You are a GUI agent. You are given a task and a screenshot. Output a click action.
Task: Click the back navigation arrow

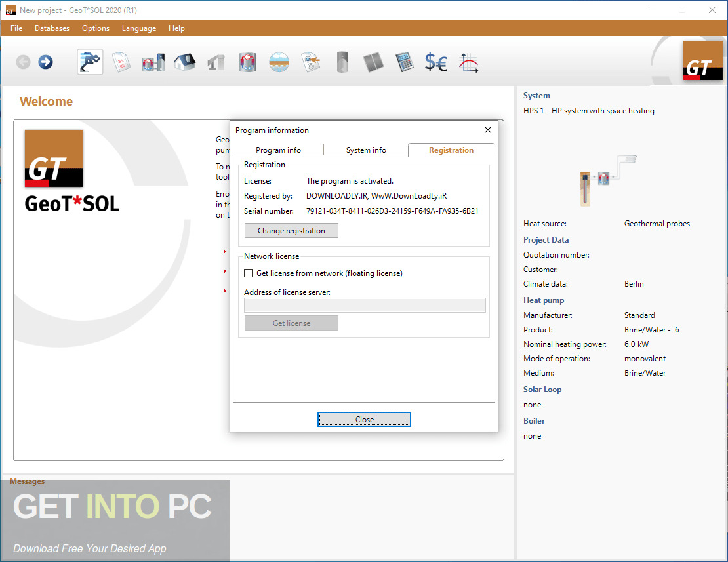(x=23, y=62)
